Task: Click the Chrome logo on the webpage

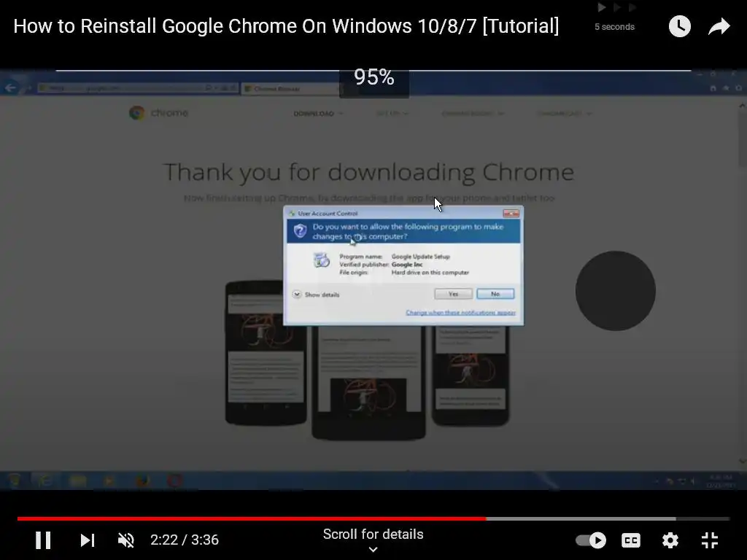Action: (158, 113)
